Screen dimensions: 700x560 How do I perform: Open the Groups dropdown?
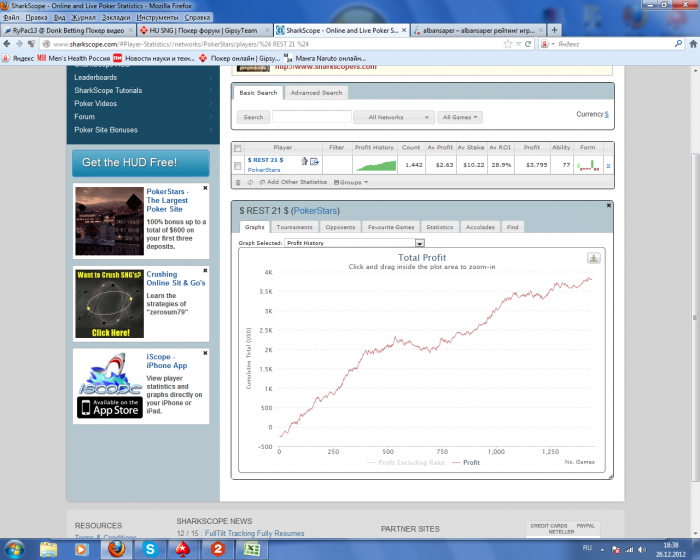click(x=351, y=182)
